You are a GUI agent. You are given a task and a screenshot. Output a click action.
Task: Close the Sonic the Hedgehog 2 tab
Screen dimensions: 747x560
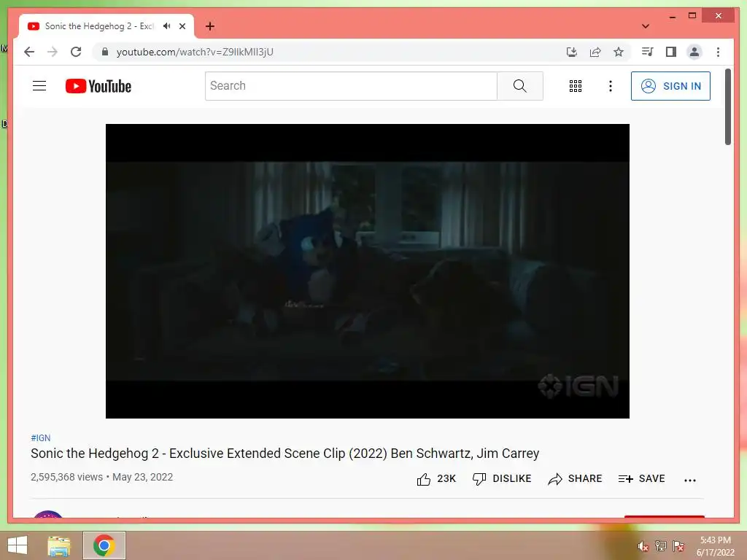point(182,26)
